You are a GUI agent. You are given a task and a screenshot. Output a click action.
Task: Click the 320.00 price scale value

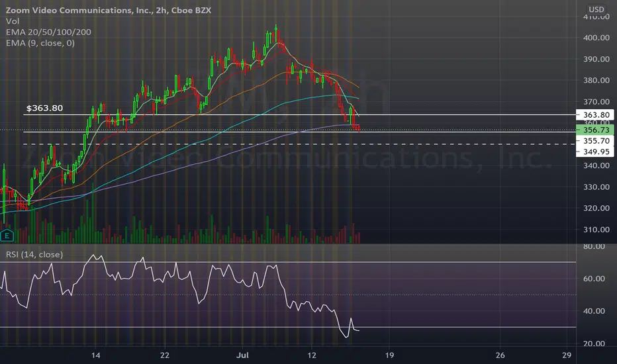tap(596, 208)
